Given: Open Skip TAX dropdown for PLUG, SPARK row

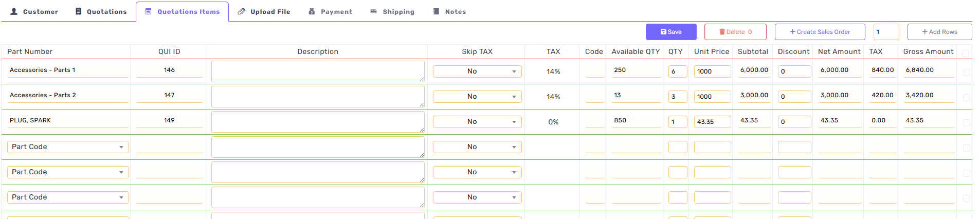Looking at the screenshot, I should coord(477,122).
